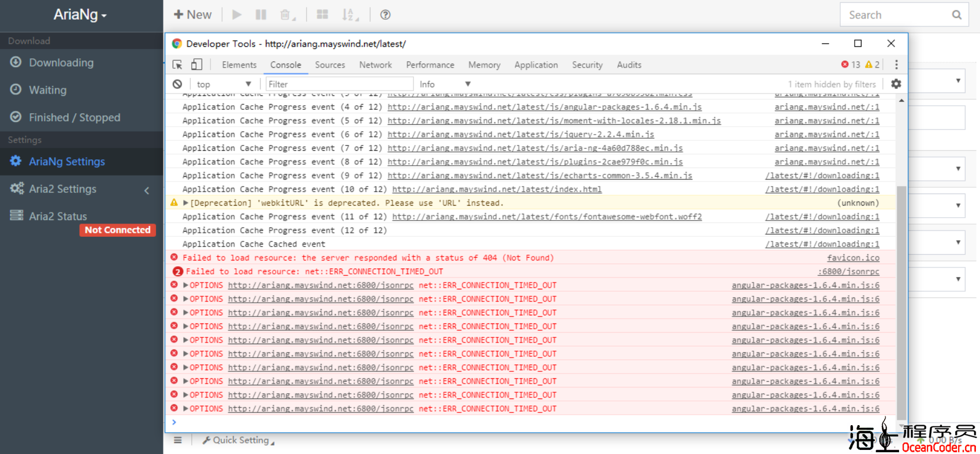Open console settings gear icon

(896, 84)
